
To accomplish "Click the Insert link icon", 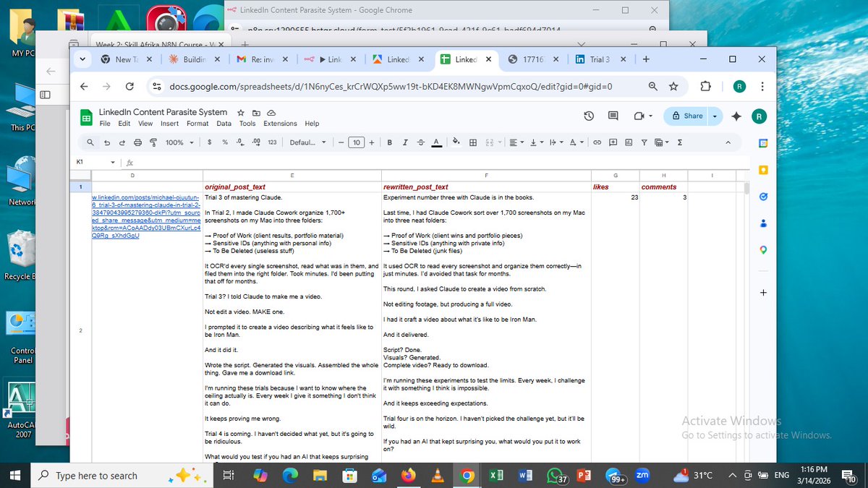I will click(x=597, y=142).
